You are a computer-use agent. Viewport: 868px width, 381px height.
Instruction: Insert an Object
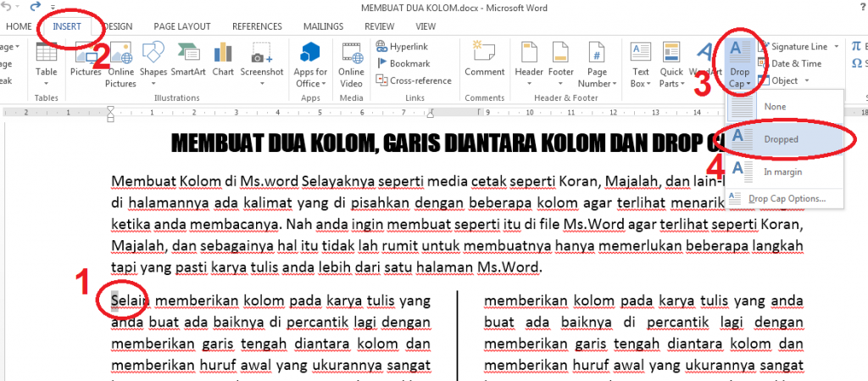(778, 81)
